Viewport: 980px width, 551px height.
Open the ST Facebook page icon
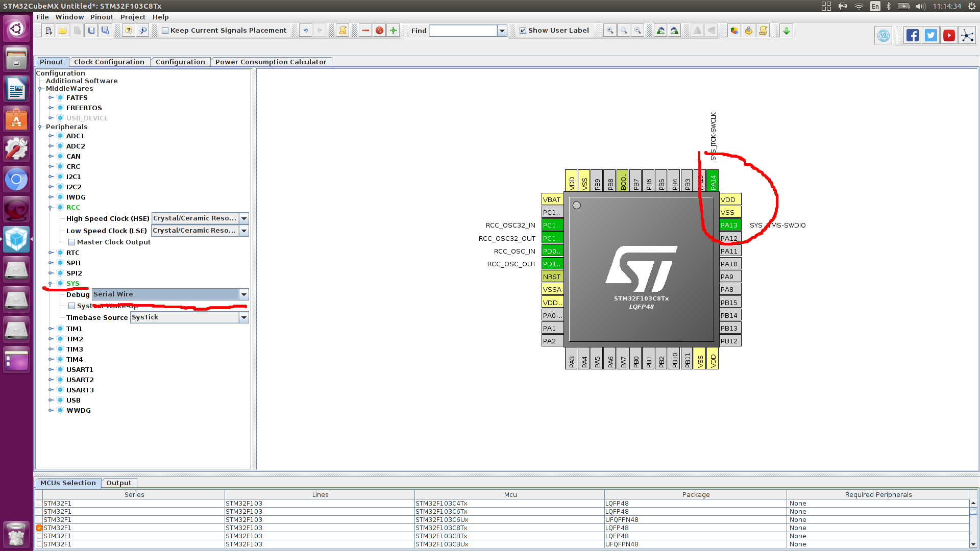(x=913, y=35)
